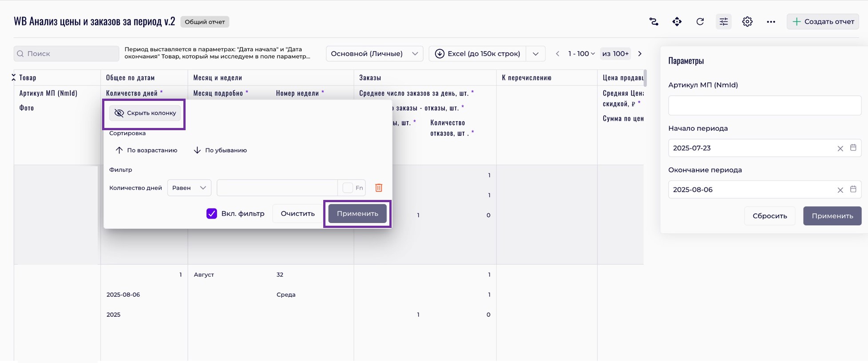The height and width of the screenshot is (363, 868).
Task: Clear the Окончание периода date
Action: click(x=840, y=190)
